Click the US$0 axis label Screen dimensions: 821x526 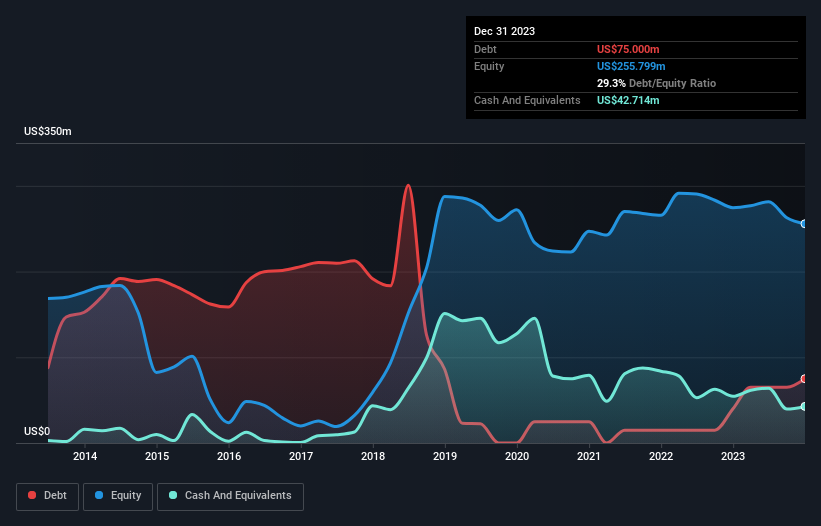[x=37, y=431]
